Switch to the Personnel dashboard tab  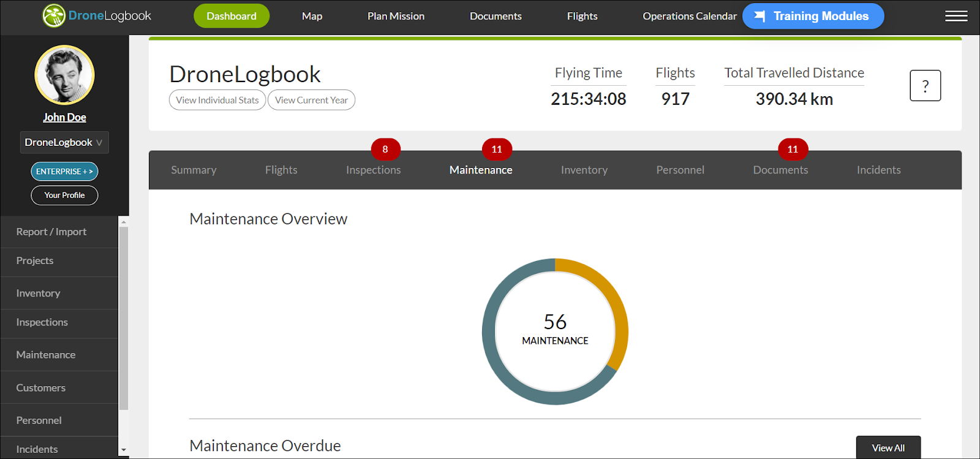pos(680,170)
